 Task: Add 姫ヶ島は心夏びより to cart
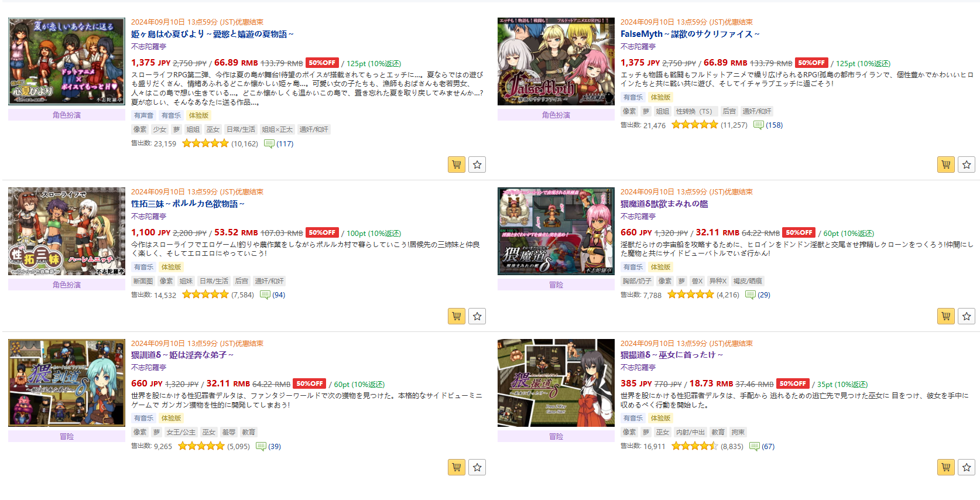457,165
